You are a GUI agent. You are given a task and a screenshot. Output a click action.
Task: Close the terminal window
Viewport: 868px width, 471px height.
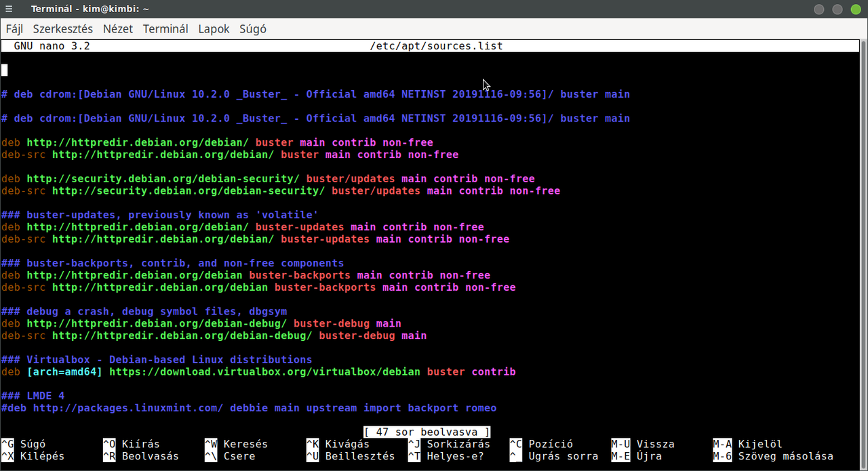coord(855,9)
